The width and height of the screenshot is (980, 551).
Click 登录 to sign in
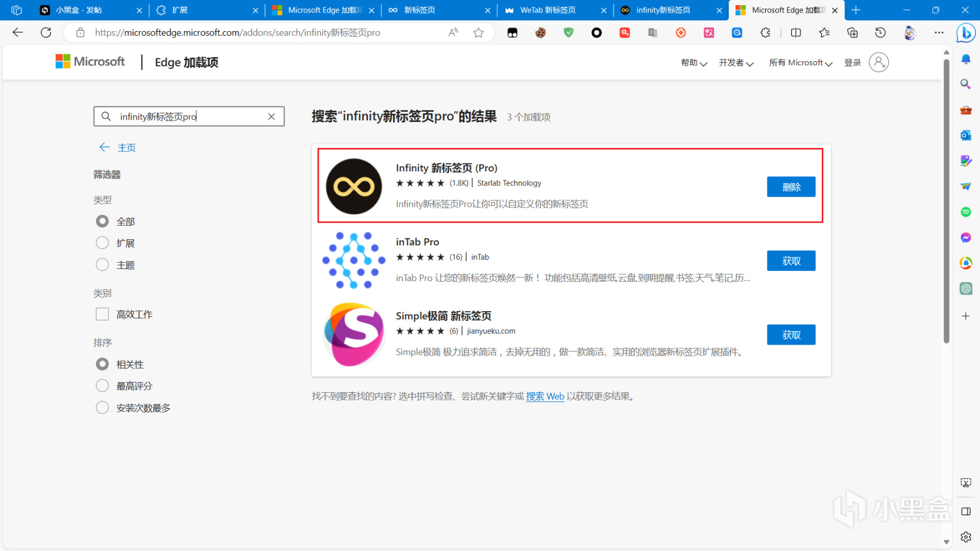[852, 63]
